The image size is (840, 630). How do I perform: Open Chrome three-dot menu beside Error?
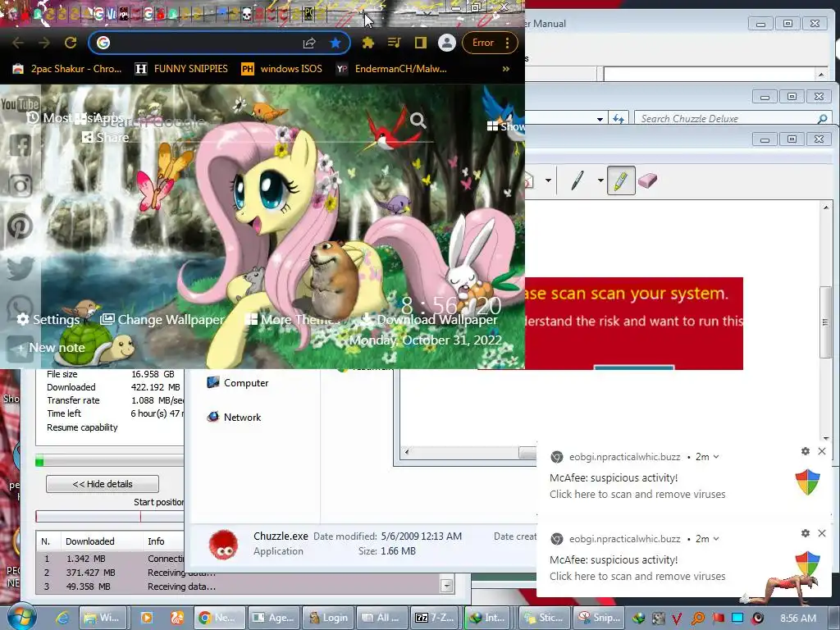[507, 43]
